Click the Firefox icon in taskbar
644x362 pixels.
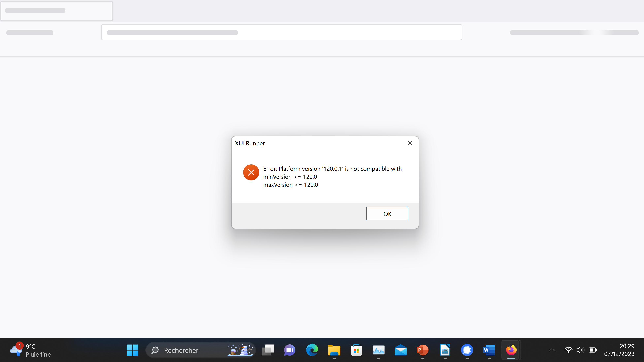point(511,350)
